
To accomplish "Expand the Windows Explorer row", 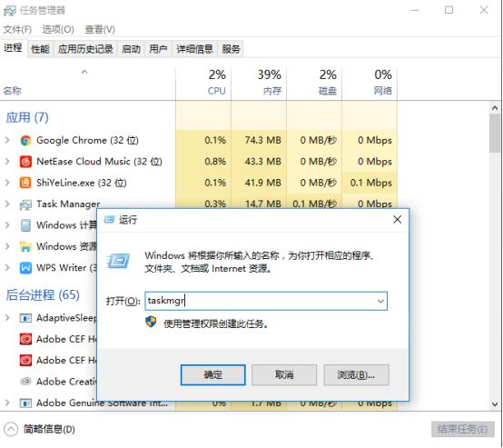I will point(7,246).
